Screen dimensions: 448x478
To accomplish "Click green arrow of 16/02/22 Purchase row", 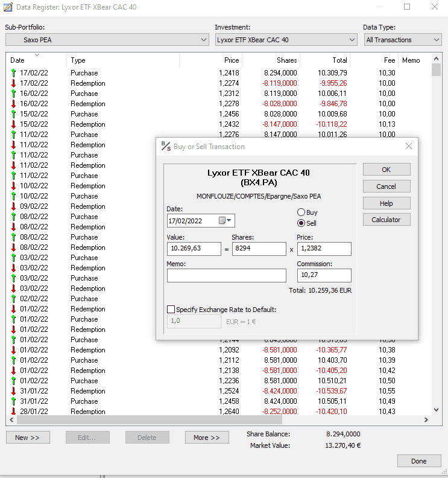I will click(x=13, y=94).
